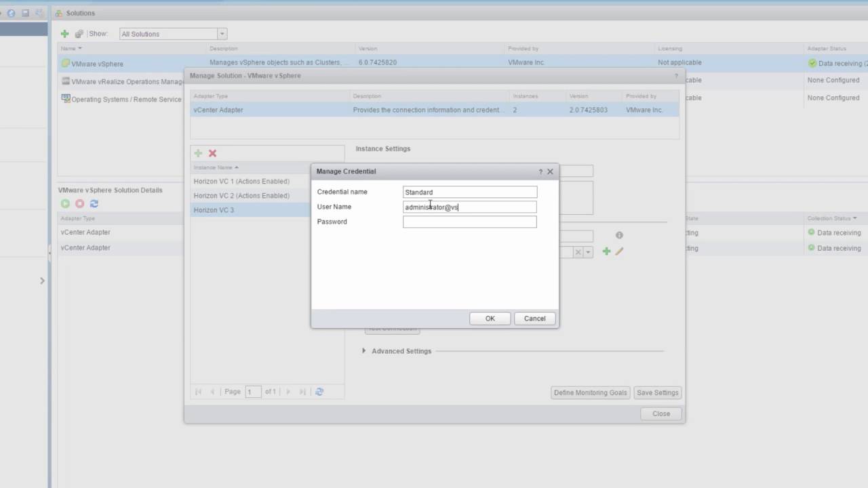The height and width of the screenshot is (488, 868).
Task: Click the Password input field
Action: pos(469,222)
